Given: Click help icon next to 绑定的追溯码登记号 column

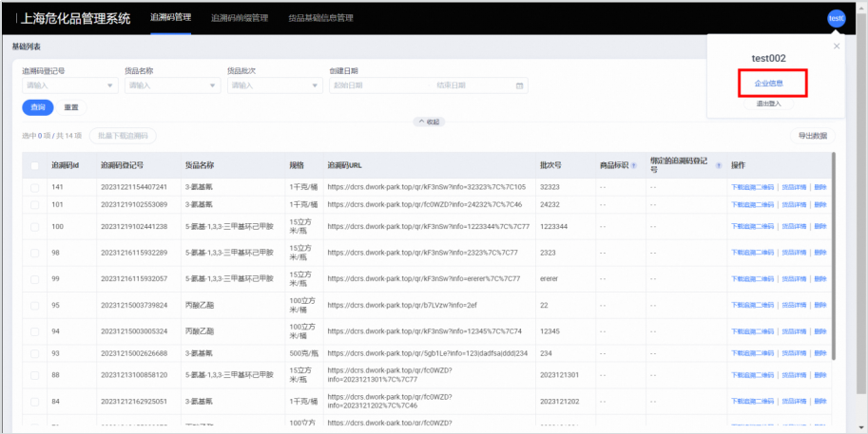Looking at the screenshot, I should click(718, 165).
